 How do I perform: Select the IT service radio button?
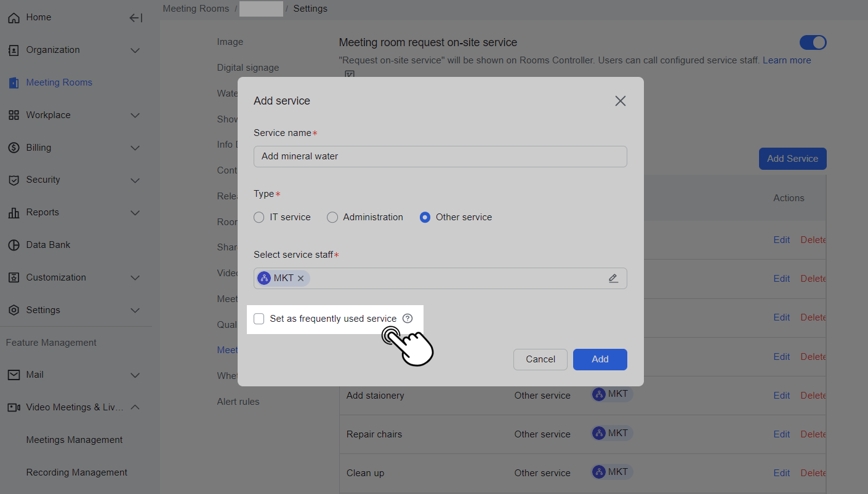pyautogui.click(x=259, y=217)
